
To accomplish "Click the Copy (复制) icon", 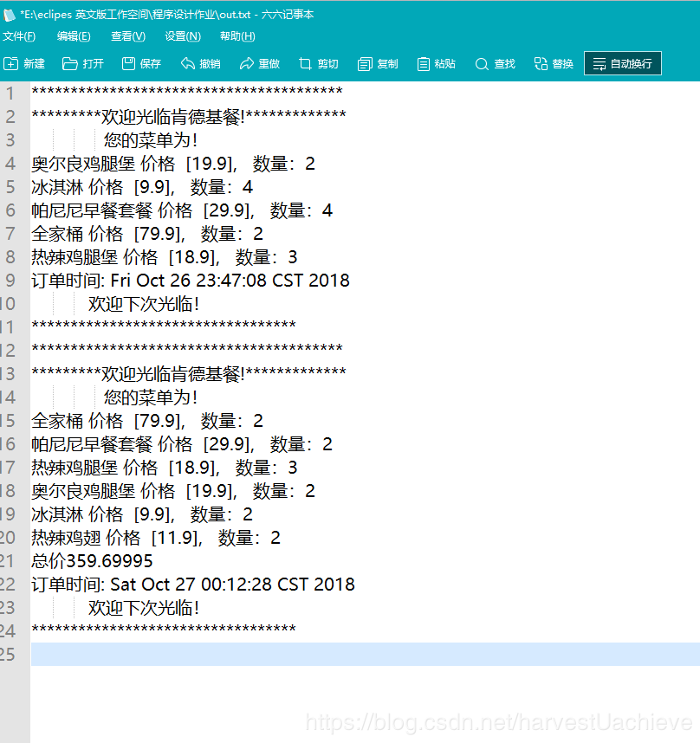I will (365, 64).
